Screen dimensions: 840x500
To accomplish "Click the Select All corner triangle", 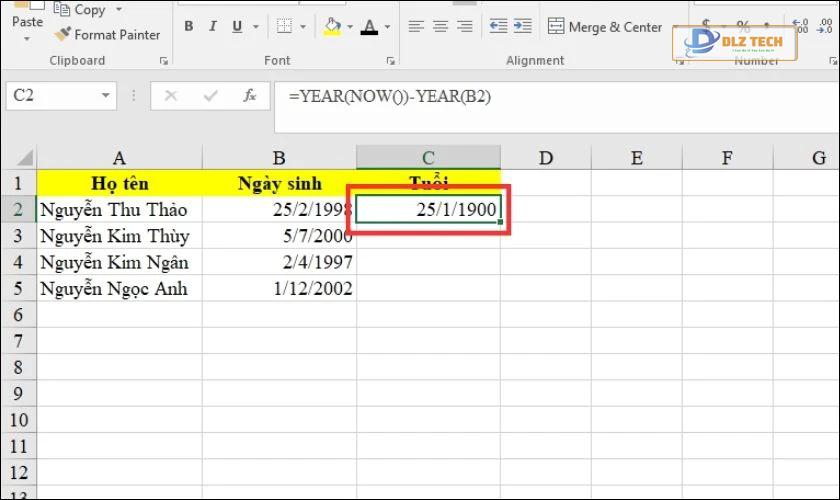I will tap(25, 158).
